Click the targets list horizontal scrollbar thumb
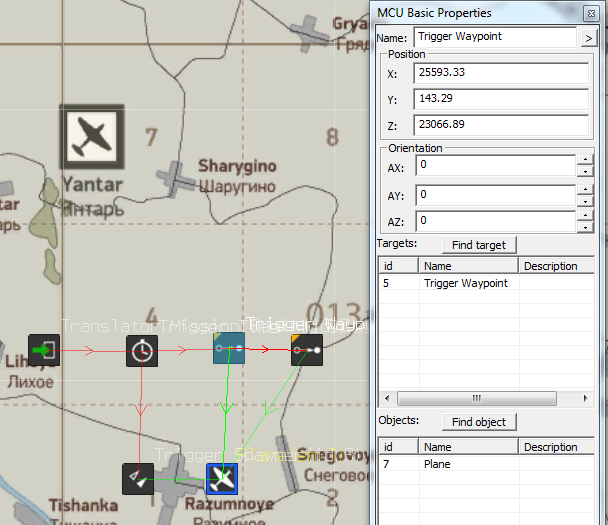Viewport: 608px width, 525px height. click(477, 398)
